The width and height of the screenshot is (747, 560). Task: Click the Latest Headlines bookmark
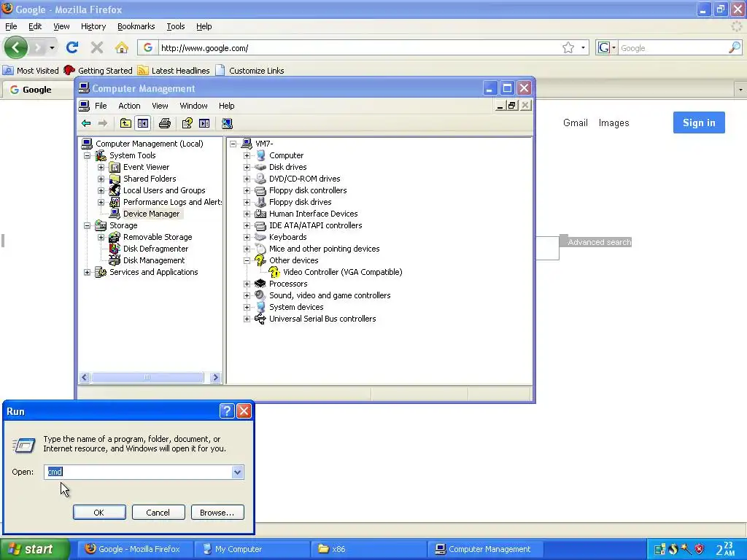(x=174, y=71)
